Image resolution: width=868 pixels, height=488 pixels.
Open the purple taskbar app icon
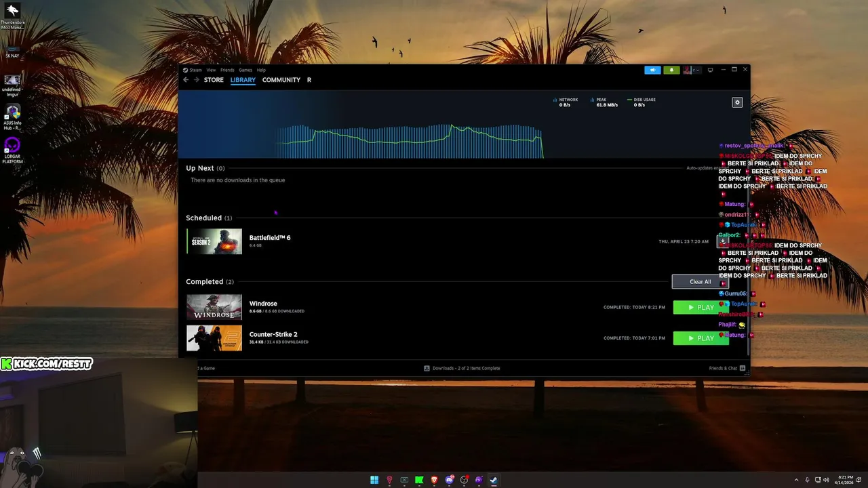tap(479, 480)
